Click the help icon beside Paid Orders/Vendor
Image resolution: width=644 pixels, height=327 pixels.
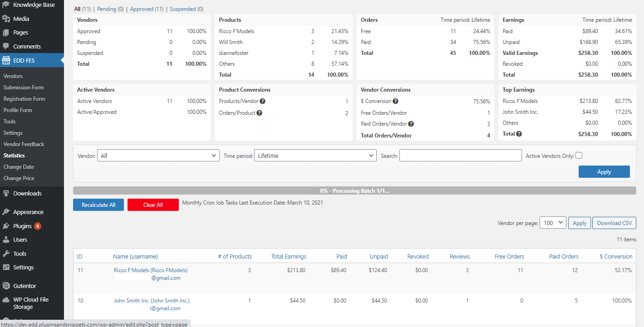[x=411, y=124]
